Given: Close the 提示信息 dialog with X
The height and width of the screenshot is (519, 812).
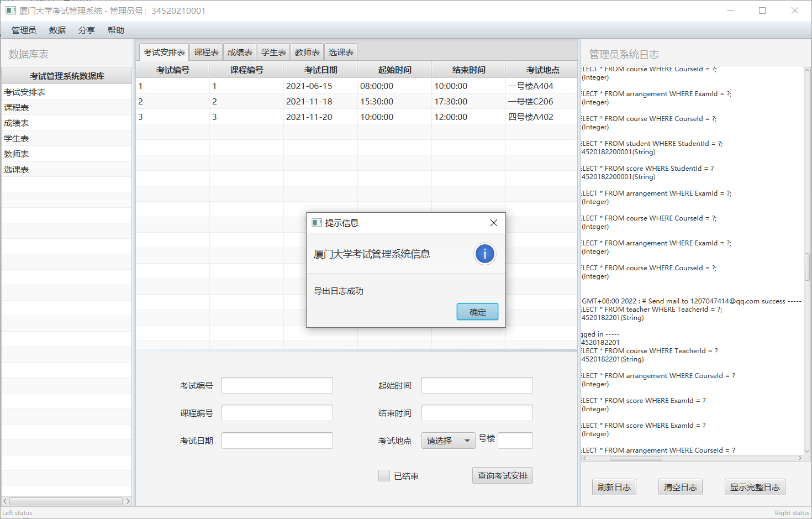Looking at the screenshot, I should pyautogui.click(x=494, y=223).
